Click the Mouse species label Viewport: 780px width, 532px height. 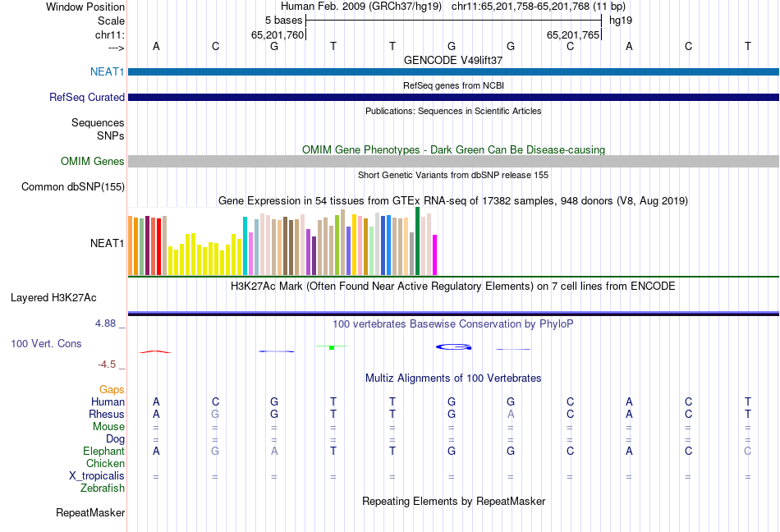108,427
